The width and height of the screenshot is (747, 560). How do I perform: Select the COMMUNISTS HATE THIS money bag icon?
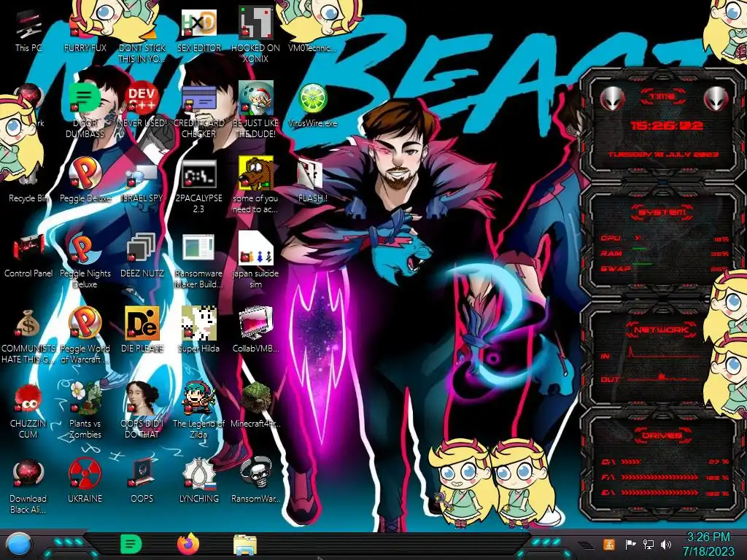coord(28,335)
